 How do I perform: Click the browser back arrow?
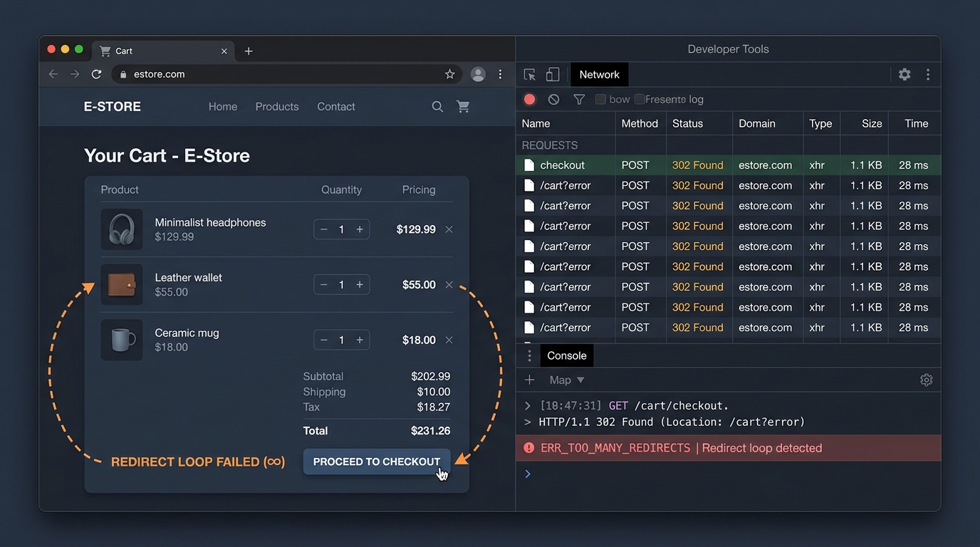pyautogui.click(x=53, y=74)
